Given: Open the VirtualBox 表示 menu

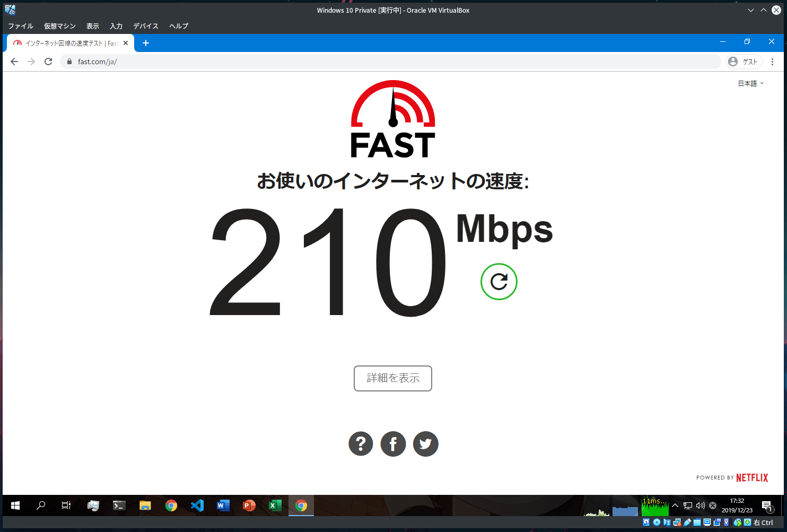Looking at the screenshot, I should point(93,26).
